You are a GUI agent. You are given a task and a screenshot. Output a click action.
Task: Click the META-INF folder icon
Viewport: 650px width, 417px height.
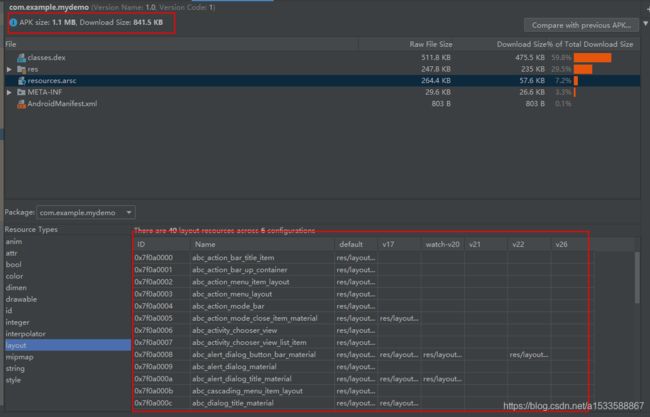point(21,92)
